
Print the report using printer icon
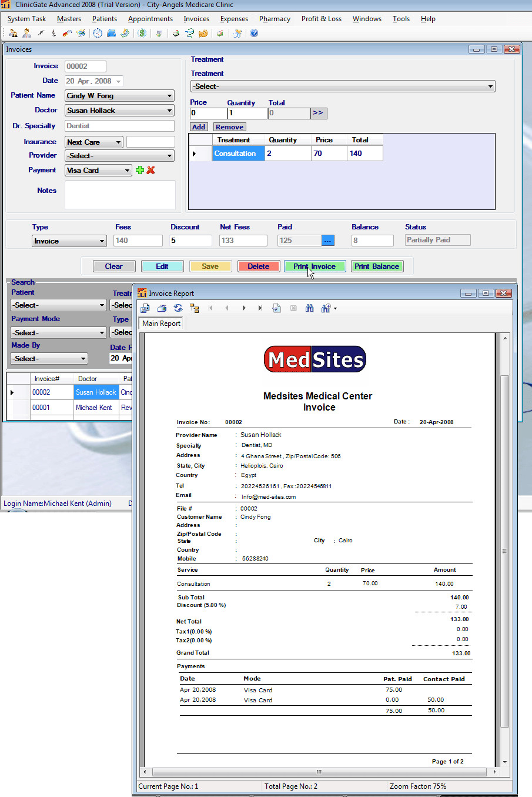click(162, 308)
